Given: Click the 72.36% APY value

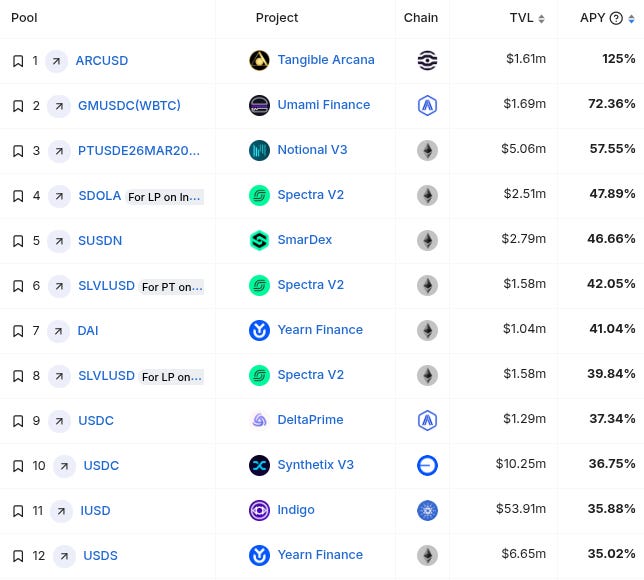Looking at the screenshot, I should pos(612,104).
